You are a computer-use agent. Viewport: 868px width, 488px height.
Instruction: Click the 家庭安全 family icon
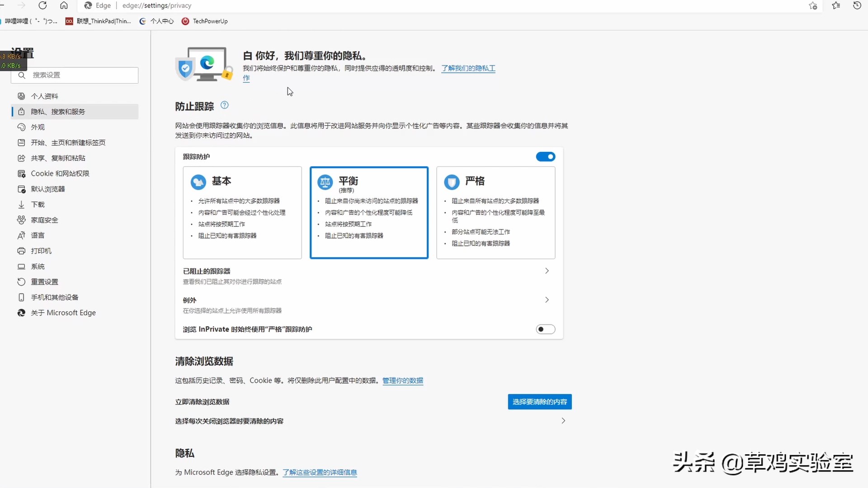coord(21,220)
